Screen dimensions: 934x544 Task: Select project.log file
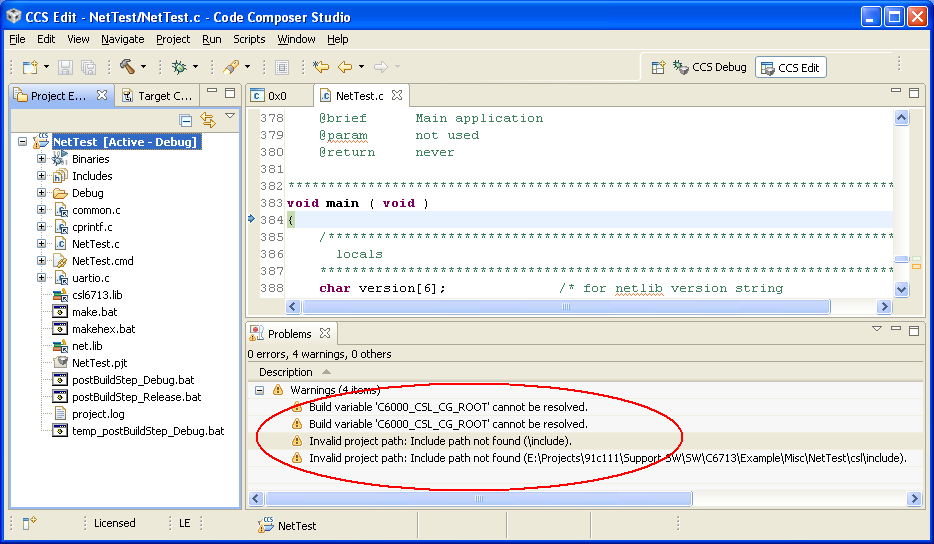pos(98,414)
